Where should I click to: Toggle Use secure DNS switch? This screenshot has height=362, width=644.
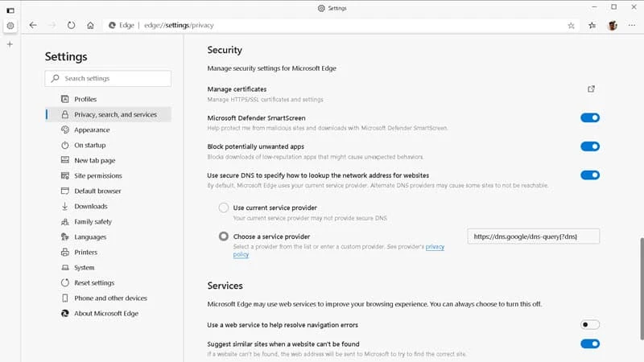tap(590, 175)
